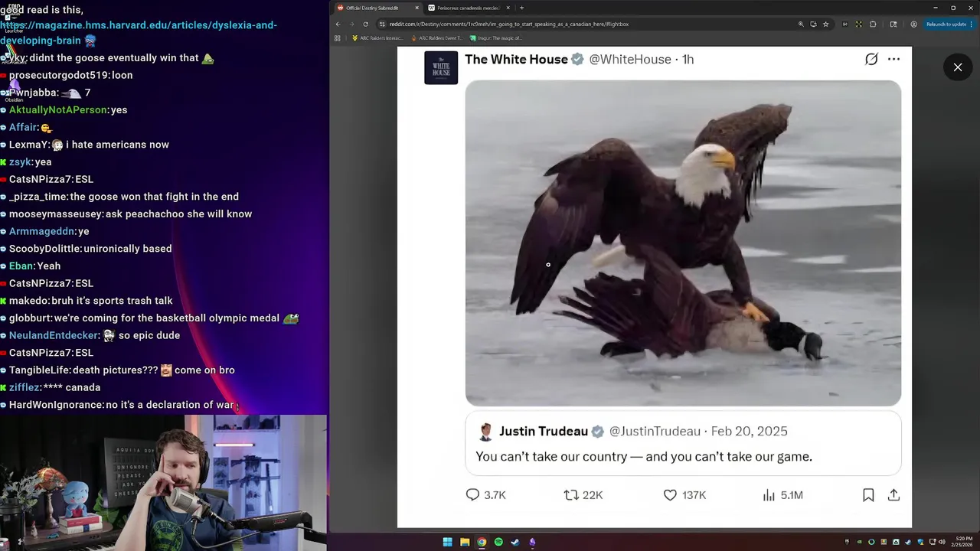Click the zoom magnifier icon in address bar
This screenshot has height=551, width=980.
click(x=801, y=24)
